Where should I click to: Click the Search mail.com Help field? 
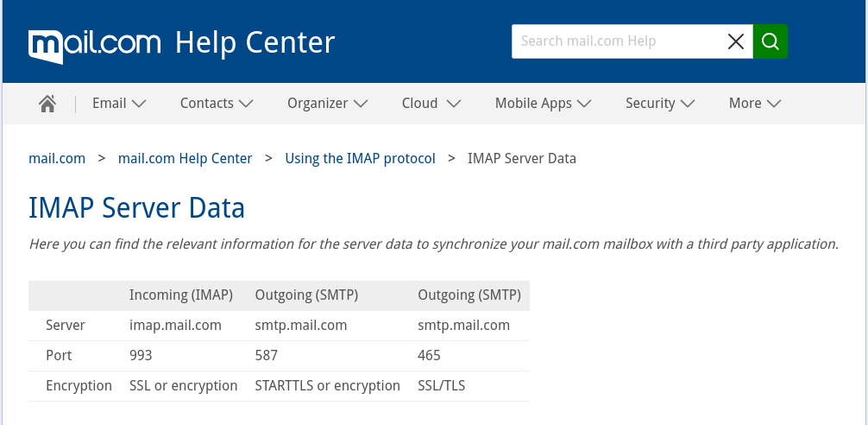[617, 41]
